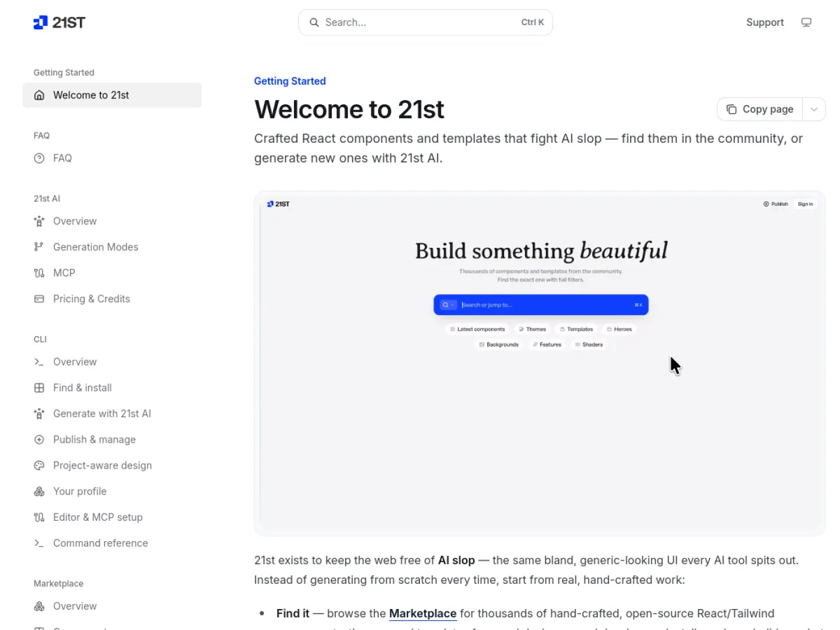The width and height of the screenshot is (840, 630).
Task: Click the Marketplace Overview icon
Action: 39,606
